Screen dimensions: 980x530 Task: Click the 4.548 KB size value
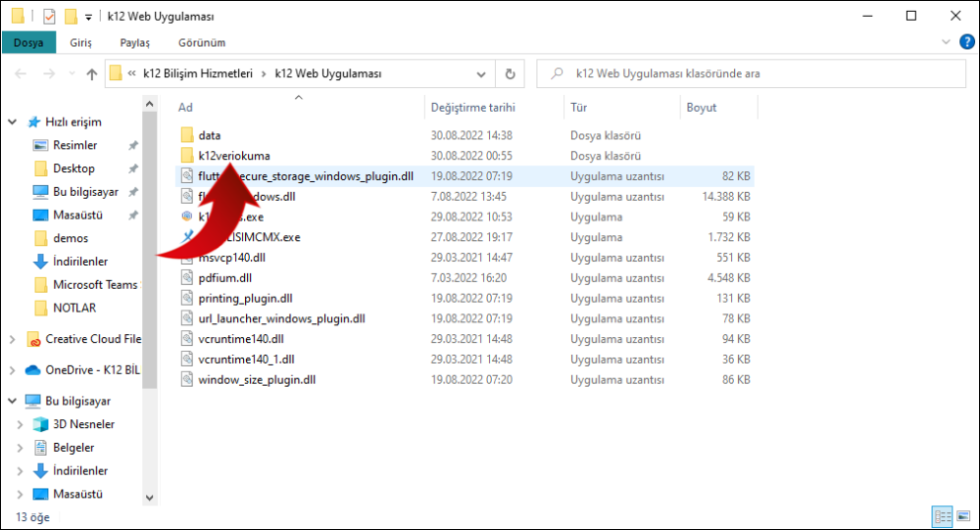[x=729, y=278]
